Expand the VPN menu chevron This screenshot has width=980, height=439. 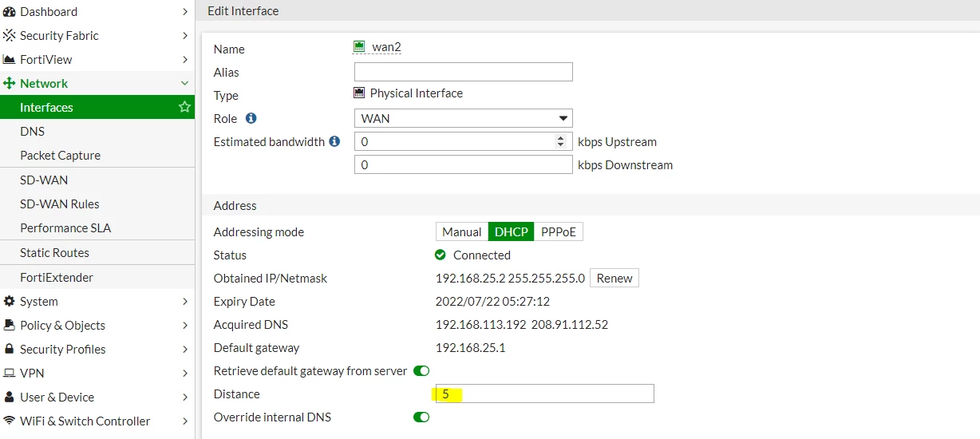[x=185, y=374]
